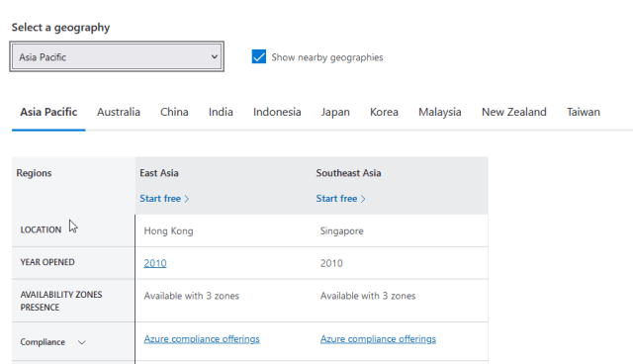This screenshot has height=364, width=633.
Task: Open the East Asia 2010 year link
Action: click(x=155, y=263)
